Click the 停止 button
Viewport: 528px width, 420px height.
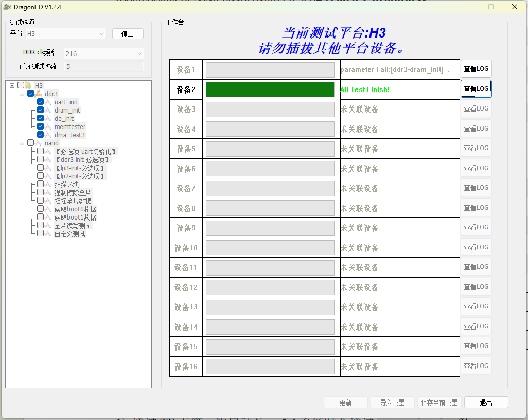pyautogui.click(x=128, y=33)
